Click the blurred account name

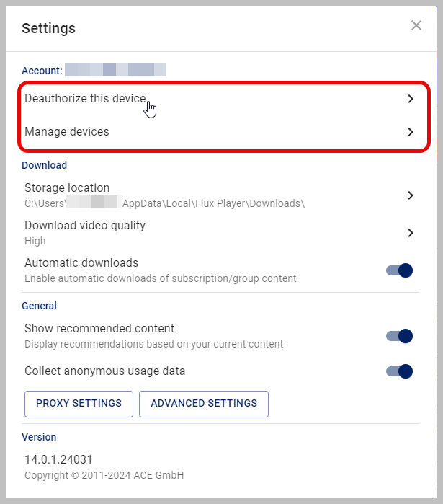[115, 70]
